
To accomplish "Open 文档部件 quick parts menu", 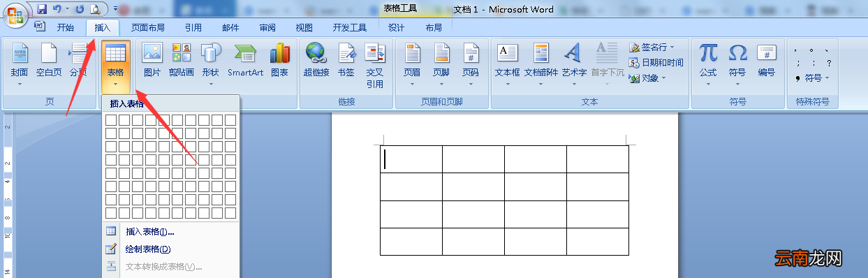I will (x=541, y=64).
